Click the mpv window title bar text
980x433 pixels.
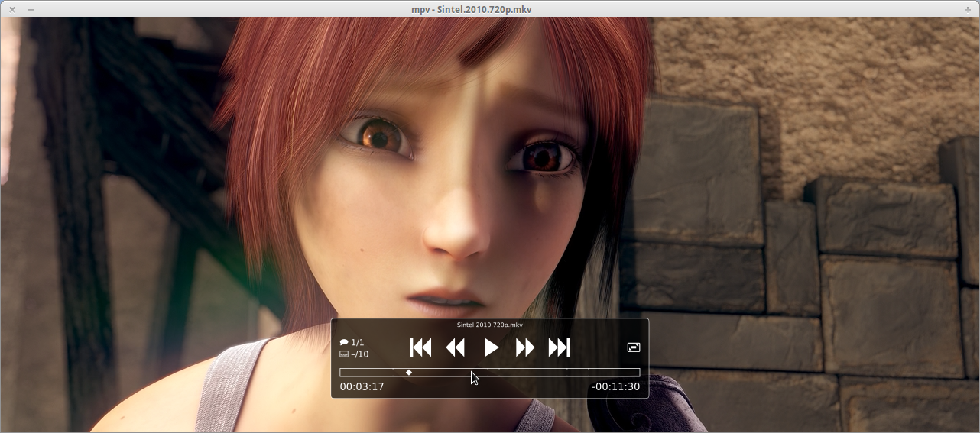[x=472, y=9]
